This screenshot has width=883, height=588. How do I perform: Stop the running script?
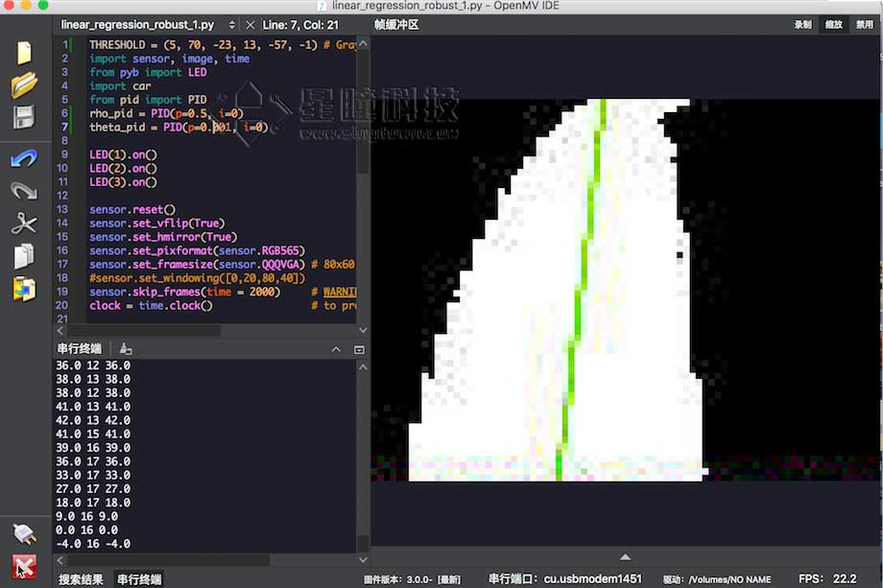(24, 567)
